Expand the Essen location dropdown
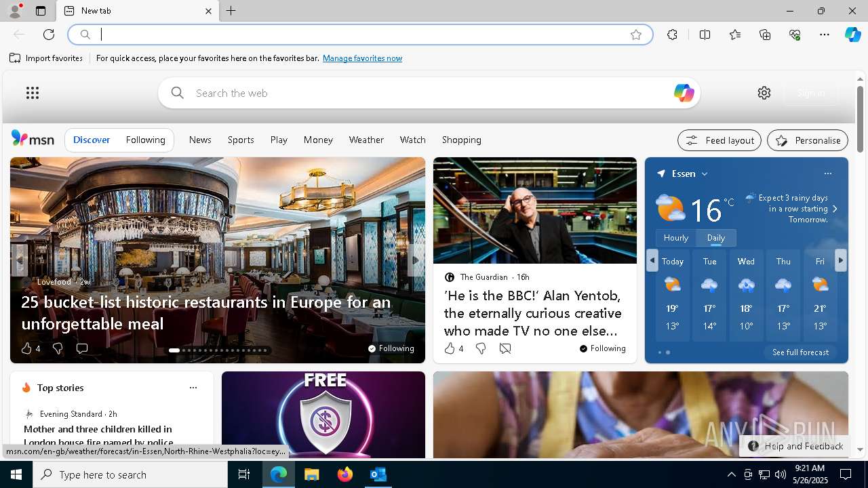868x488 pixels. [705, 174]
